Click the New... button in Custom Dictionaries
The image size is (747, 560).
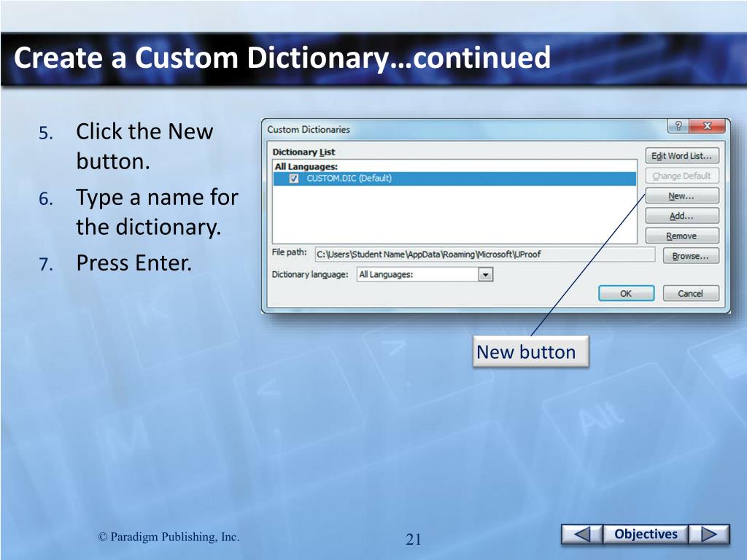coord(682,195)
